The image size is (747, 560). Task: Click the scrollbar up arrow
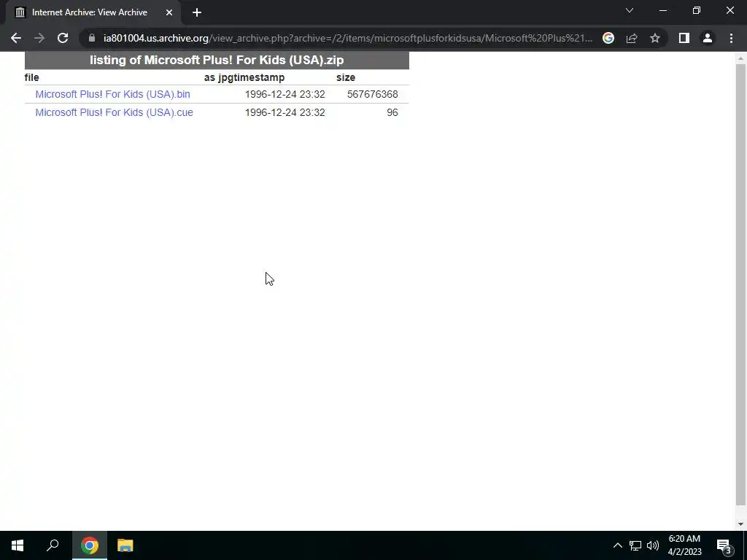pos(740,58)
